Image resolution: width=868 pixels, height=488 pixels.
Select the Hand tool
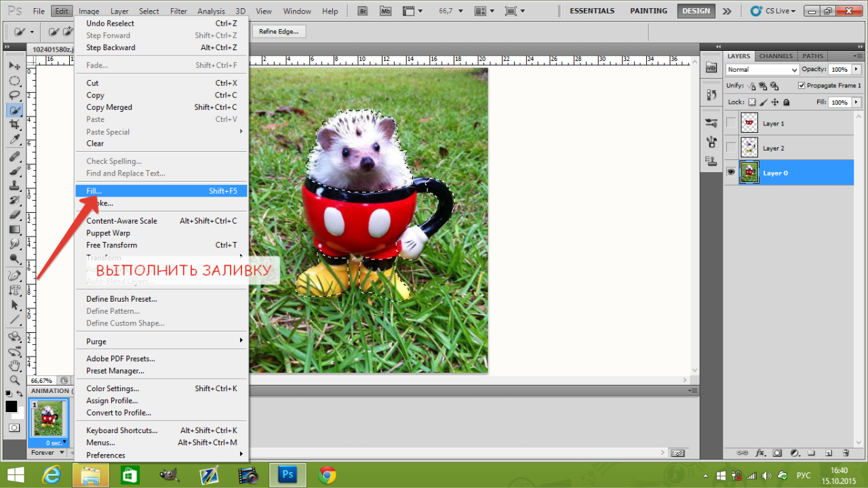tap(14, 365)
